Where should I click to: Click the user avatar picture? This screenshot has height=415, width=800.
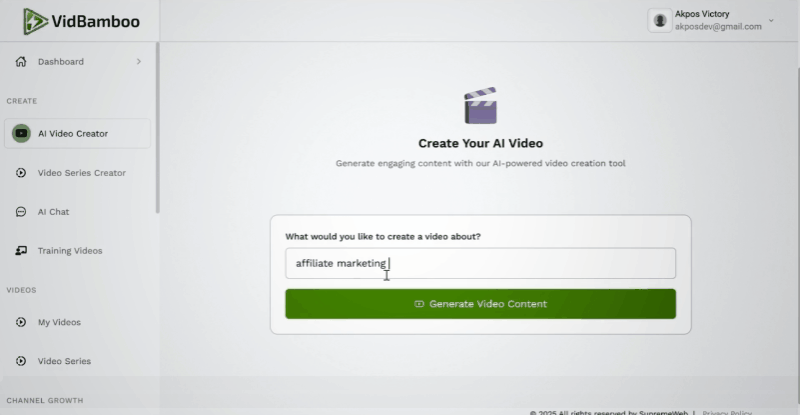tap(660, 20)
